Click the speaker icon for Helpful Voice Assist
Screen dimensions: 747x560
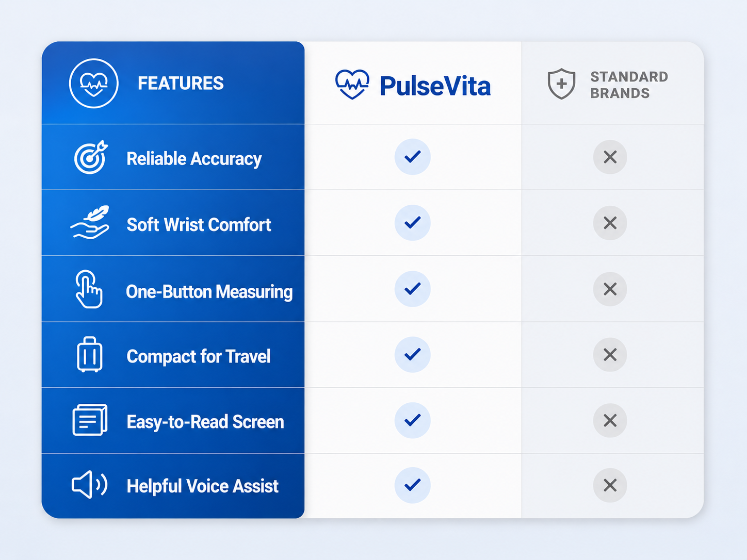89,485
